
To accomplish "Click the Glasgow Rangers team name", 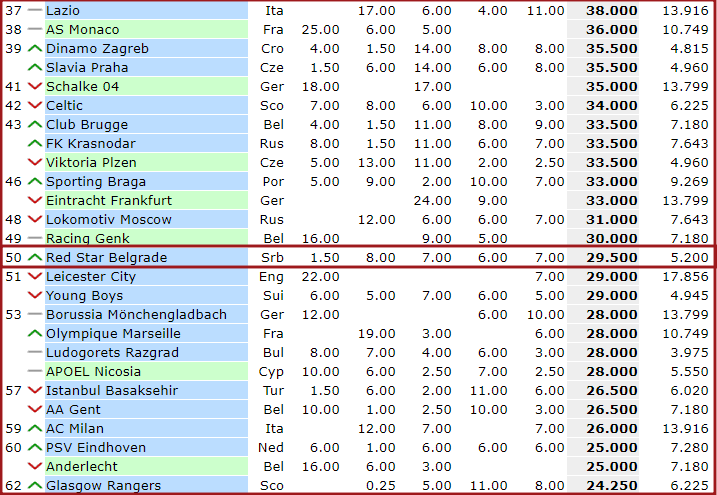I will 104,485.
